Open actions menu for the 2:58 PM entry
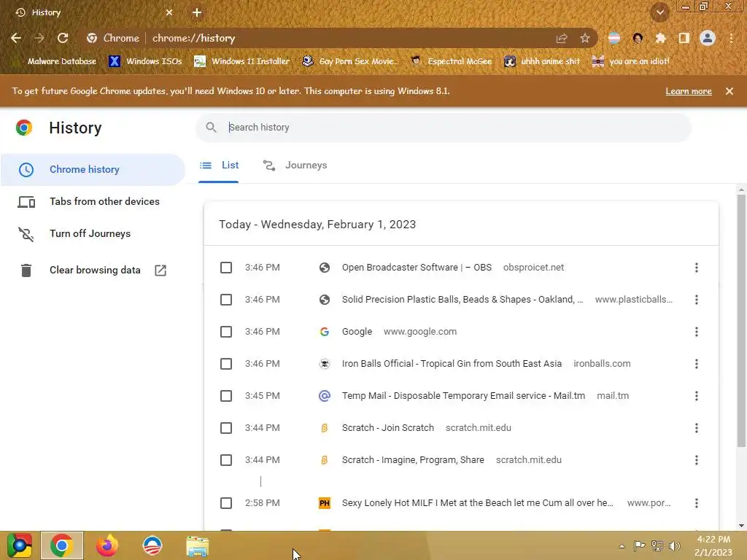 coord(697,503)
